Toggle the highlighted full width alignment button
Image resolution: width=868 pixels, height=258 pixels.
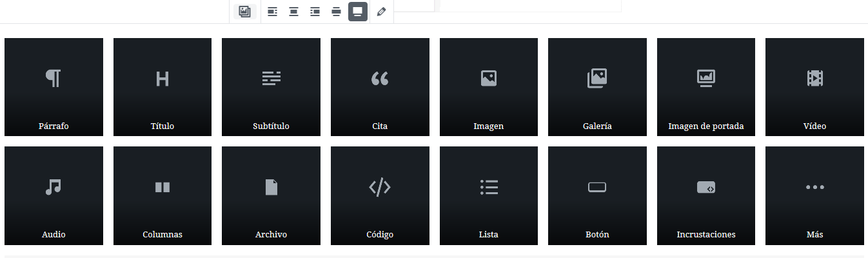pyautogui.click(x=358, y=12)
